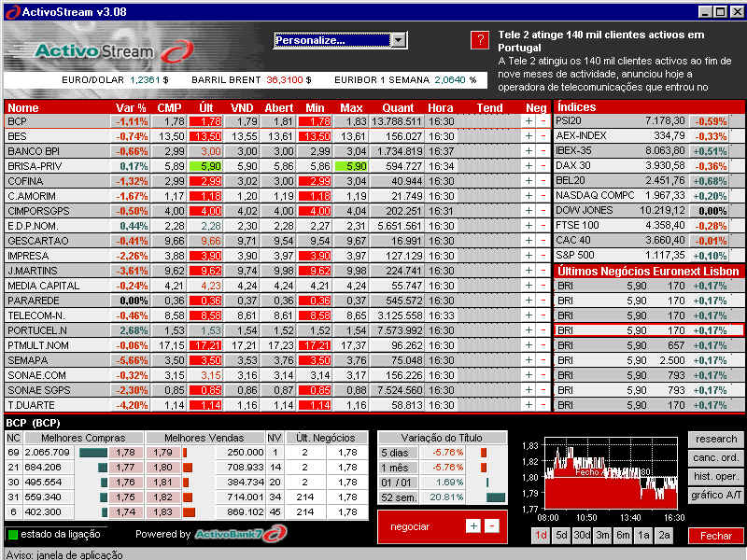Sort table by Nome column header
The height and width of the screenshot is (560, 747).
tap(22, 107)
